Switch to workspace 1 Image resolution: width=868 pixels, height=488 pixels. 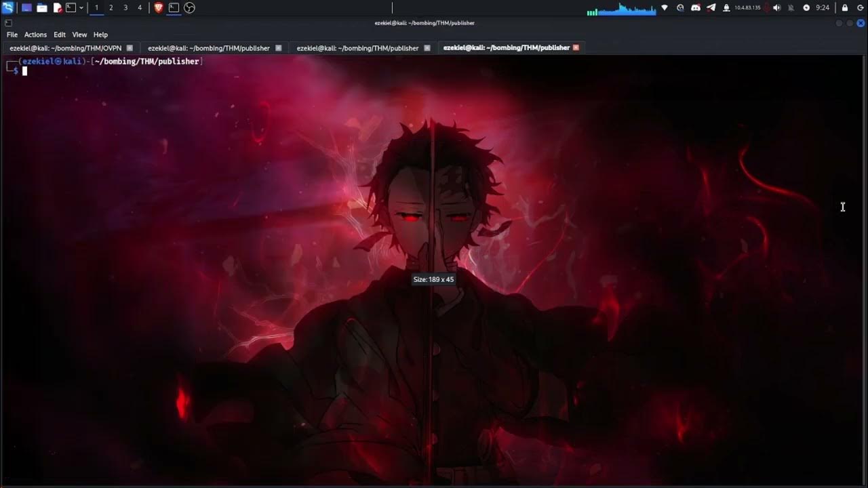96,7
